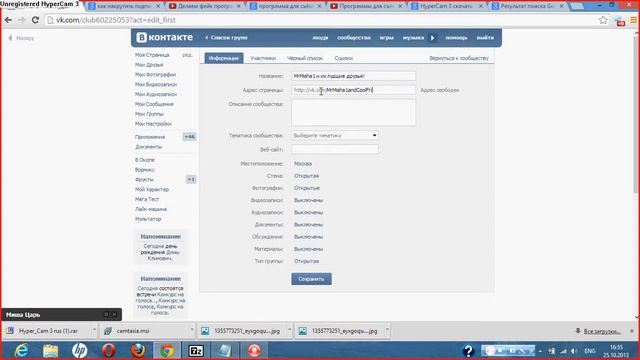Switch to the Чёрный список tab

click(x=305, y=58)
